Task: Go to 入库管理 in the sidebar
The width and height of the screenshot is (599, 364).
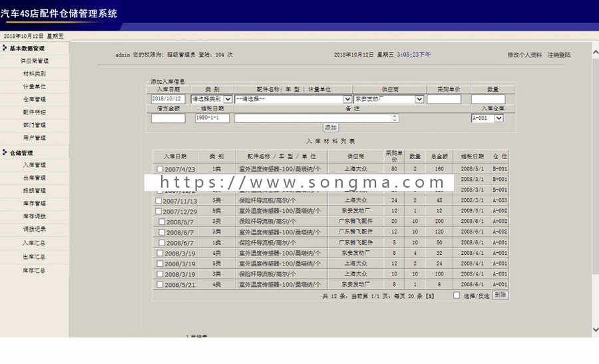Action: (35, 164)
